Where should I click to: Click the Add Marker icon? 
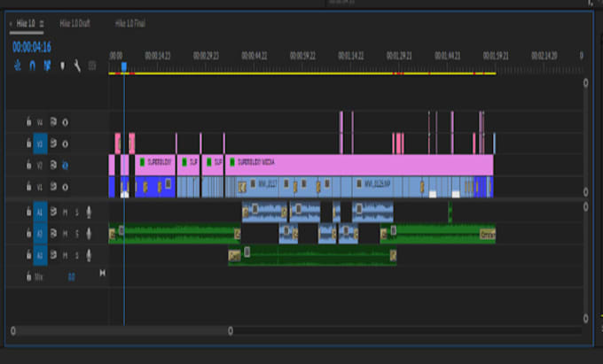(62, 65)
